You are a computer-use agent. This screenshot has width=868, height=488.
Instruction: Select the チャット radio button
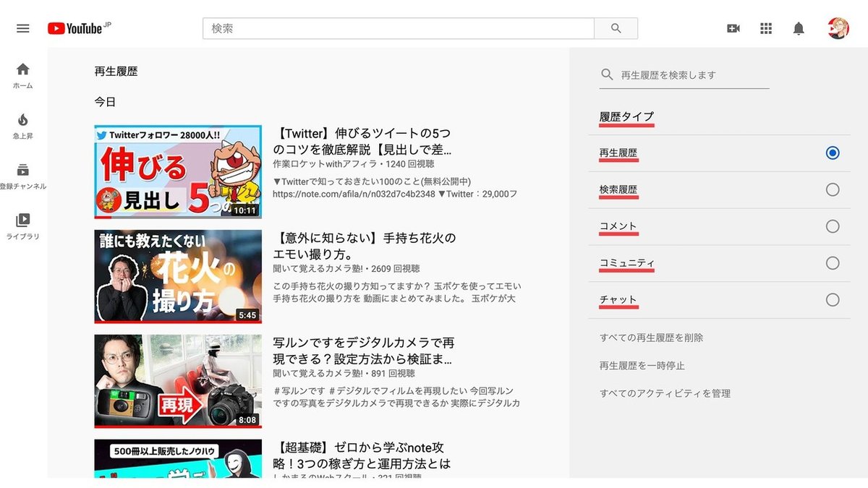click(x=833, y=299)
